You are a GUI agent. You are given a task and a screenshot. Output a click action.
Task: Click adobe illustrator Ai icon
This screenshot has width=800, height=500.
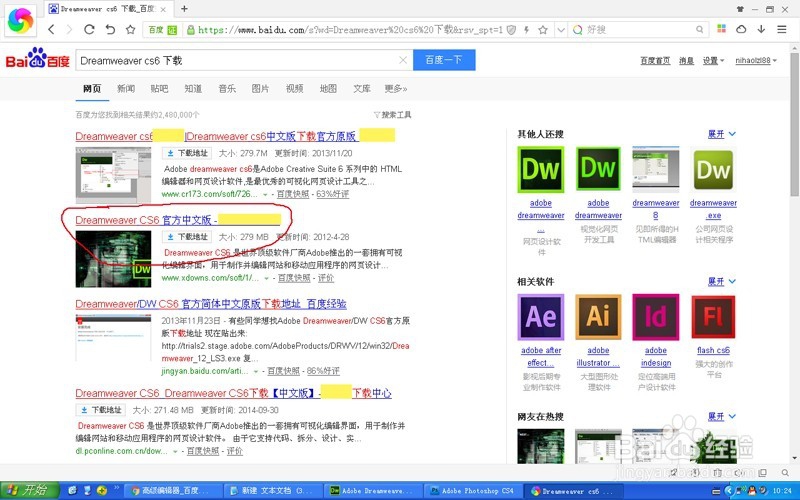click(598, 317)
